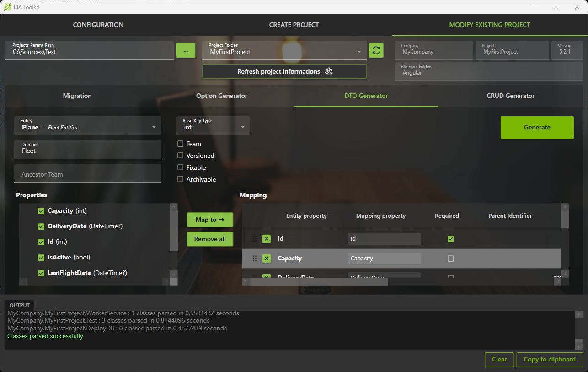The image size is (588, 372).
Task: Check the Versioned option
Action: (180, 156)
